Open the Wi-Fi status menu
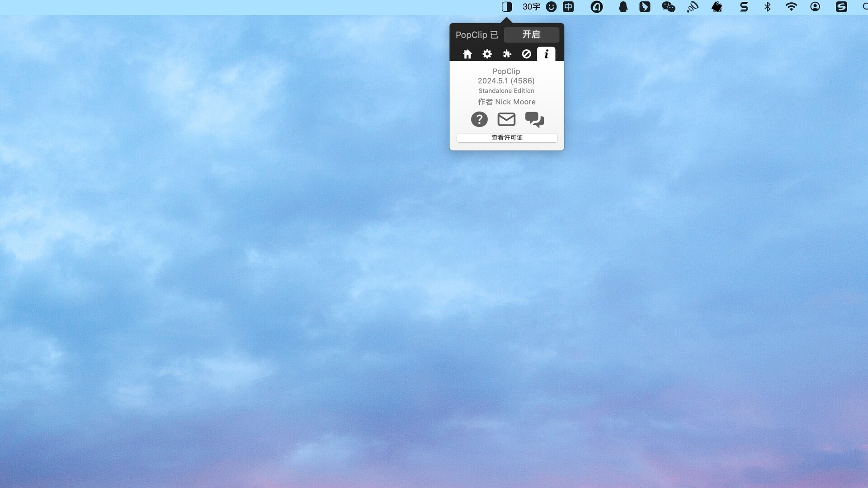Screen dimensions: 868x488 (x=791, y=7)
